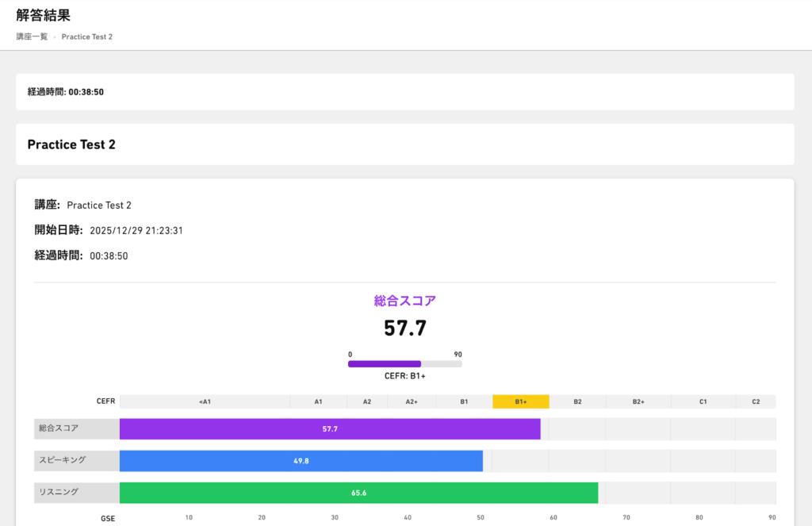Click the blue スピーキング bar showing 49.8
812x526 pixels.
301,461
